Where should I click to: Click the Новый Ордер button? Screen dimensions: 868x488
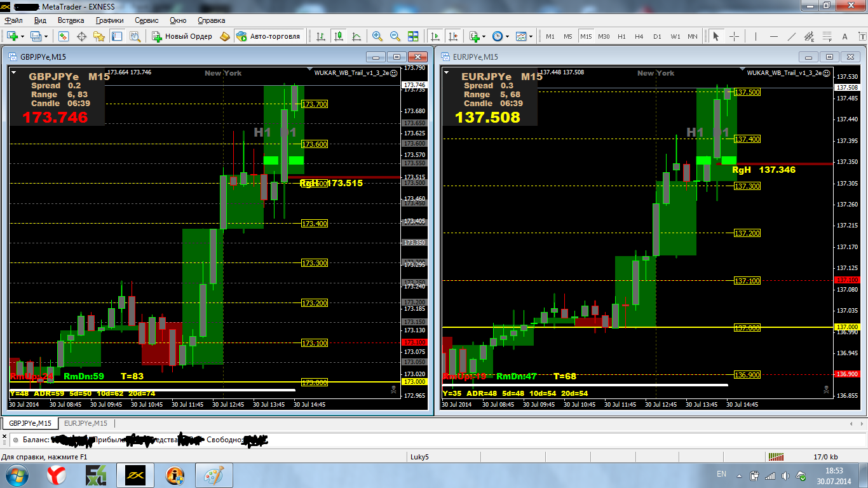182,36
